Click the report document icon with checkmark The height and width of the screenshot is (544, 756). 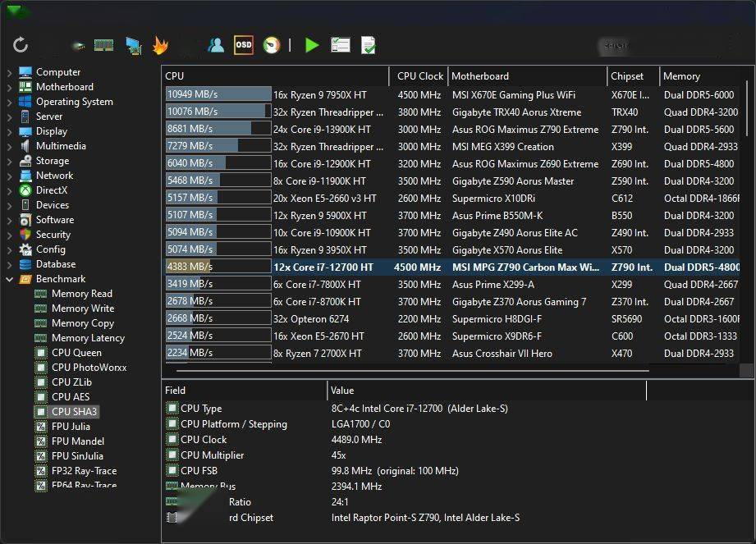(x=369, y=45)
